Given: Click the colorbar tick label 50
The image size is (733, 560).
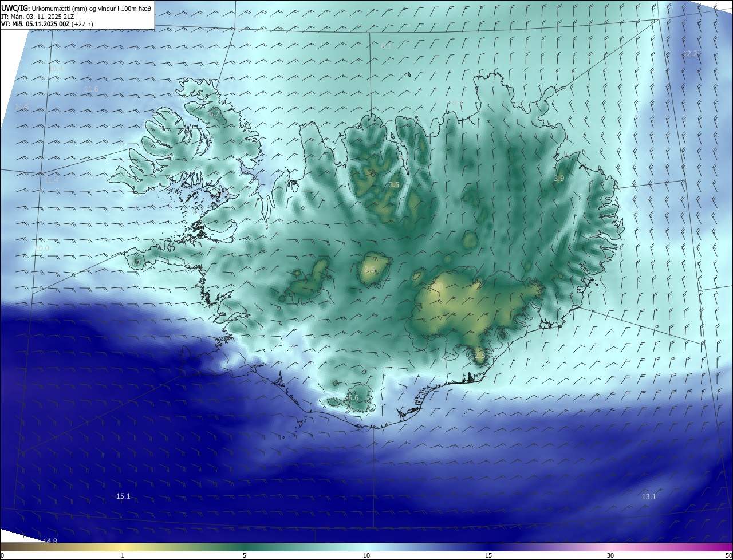Looking at the screenshot, I should [728, 555].
